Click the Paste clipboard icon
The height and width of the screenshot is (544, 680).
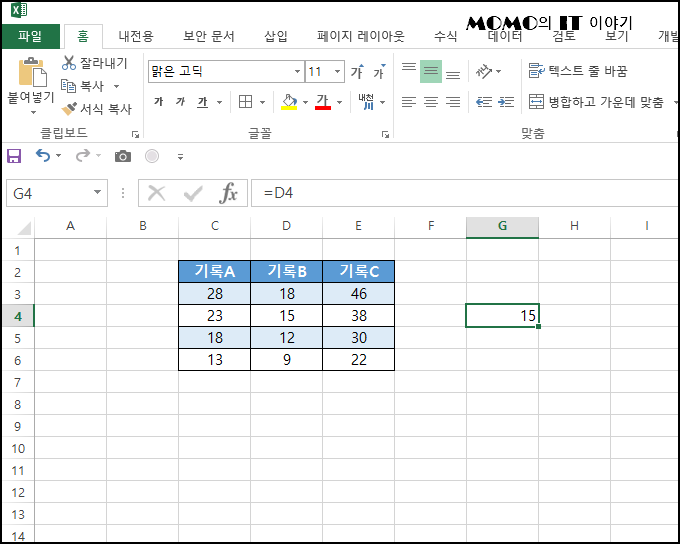pyautogui.click(x=32, y=72)
